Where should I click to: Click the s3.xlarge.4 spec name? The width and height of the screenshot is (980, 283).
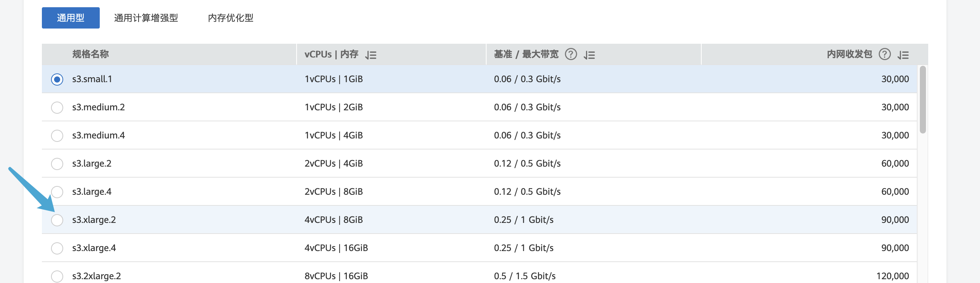pyautogui.click(x=94, y=248)
